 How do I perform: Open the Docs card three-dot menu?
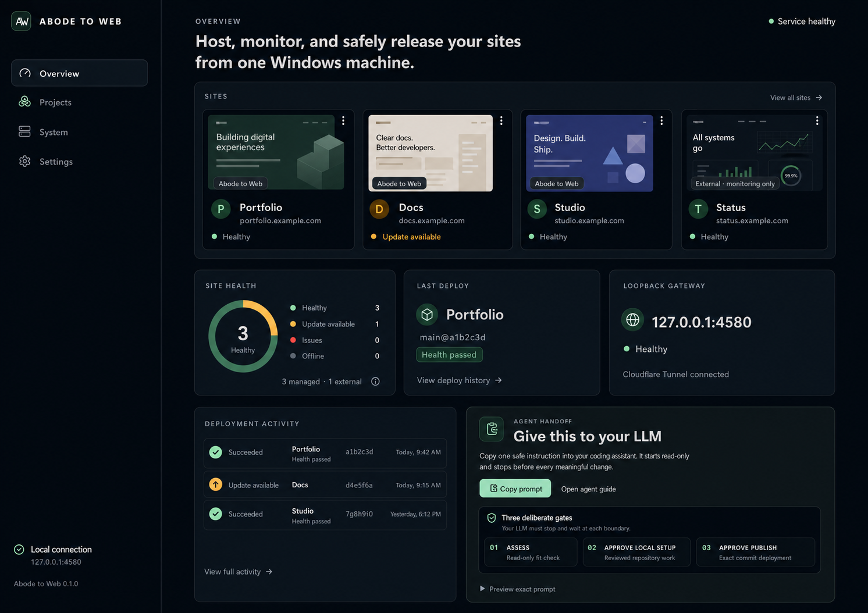pyautogui.click(x=501, y=120)
